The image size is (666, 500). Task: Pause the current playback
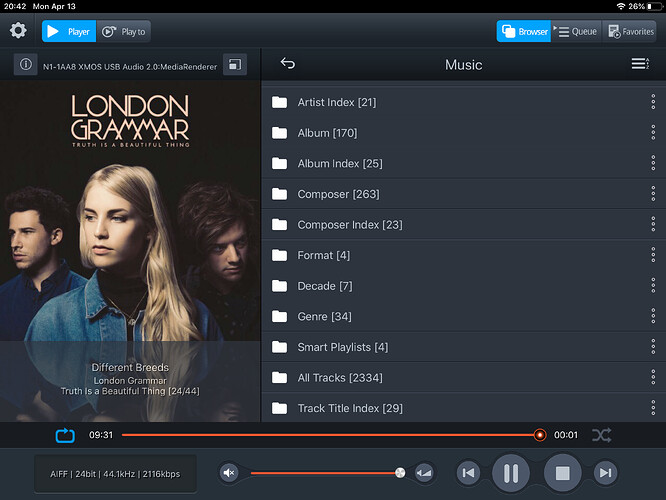[510, 473]
